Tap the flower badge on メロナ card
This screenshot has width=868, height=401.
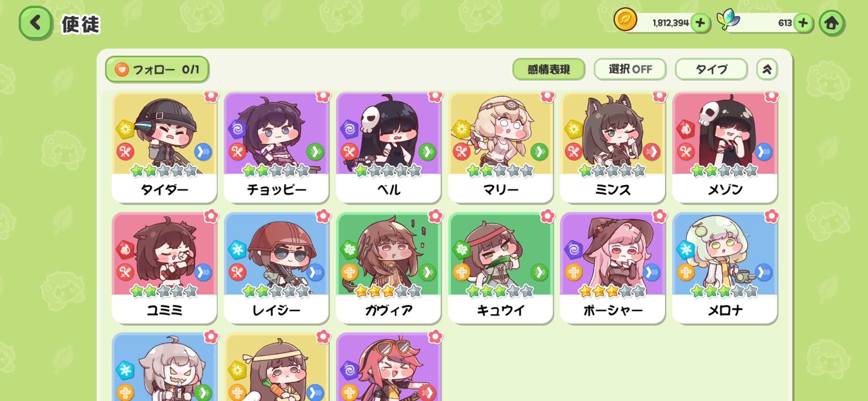tap(772, 216)
